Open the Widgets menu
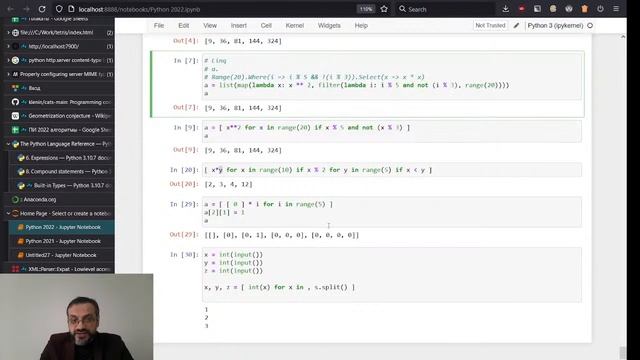640x360 pixels. [329, 25]
